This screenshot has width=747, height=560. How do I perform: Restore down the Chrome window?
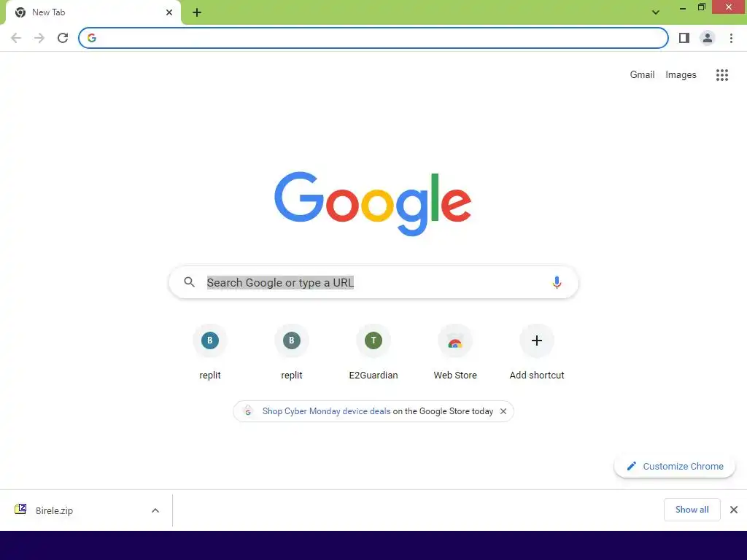pyautogui.click(x=702, y=7)
